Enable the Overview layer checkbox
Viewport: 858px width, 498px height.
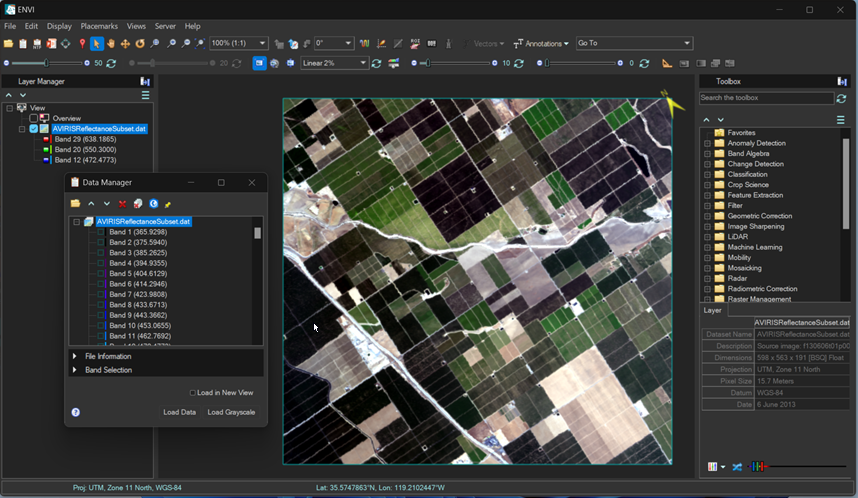pos(33,118)
